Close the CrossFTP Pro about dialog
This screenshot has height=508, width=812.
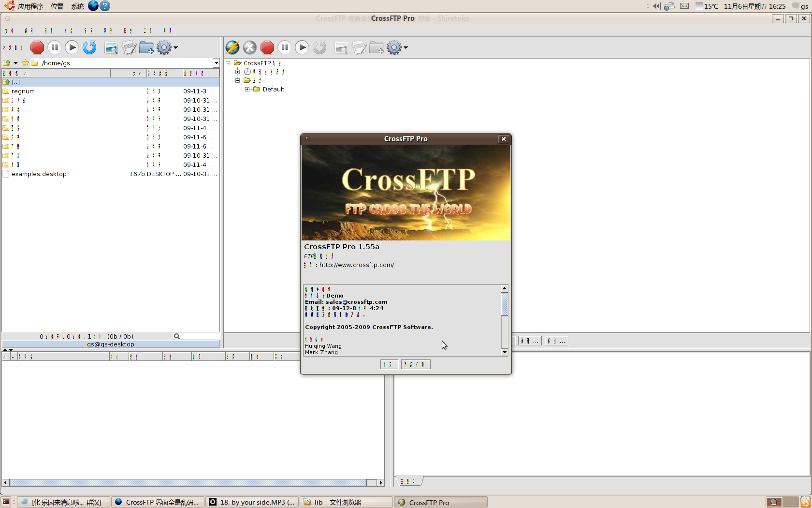pyautogui.click(x=504, y=139)
